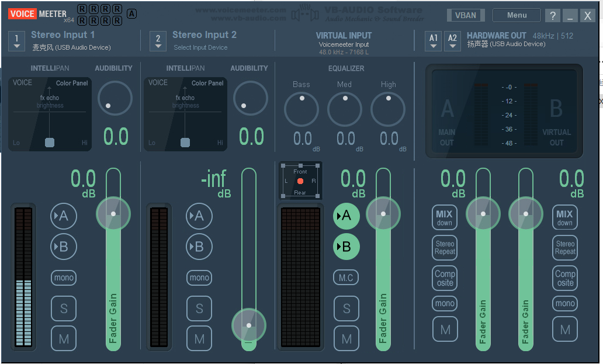Image resolution: width=603 pixels, height=364 pixels.
Task: Mute Stereo Input 2 with its M button
Action: [199, 339]
